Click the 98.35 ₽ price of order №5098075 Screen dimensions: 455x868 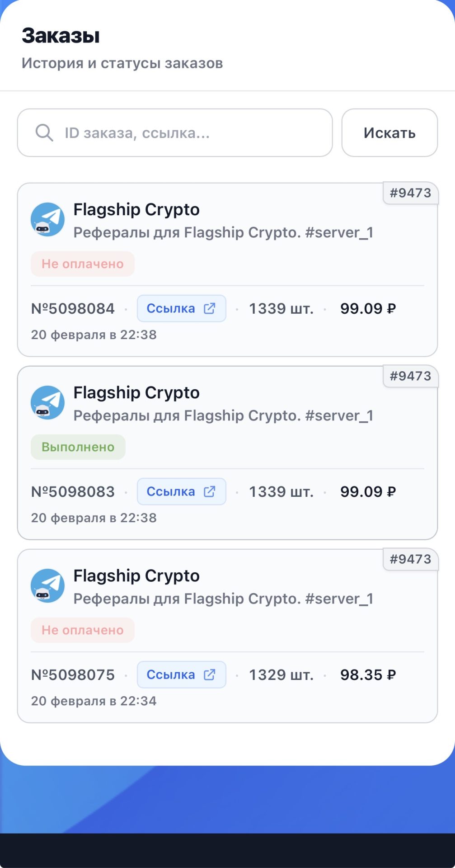pos(368,675)
